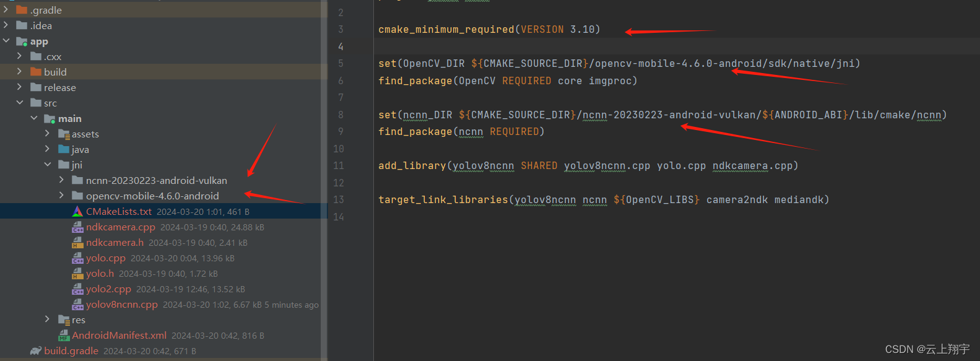Open ndkcamera.h file

coord(115,243)
